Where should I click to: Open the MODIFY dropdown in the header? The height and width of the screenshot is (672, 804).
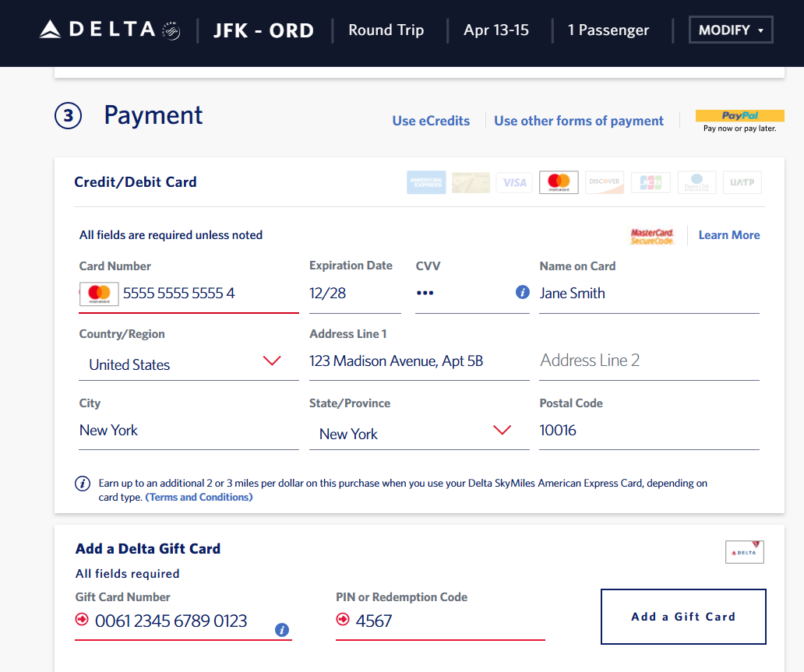click(731, 30)
